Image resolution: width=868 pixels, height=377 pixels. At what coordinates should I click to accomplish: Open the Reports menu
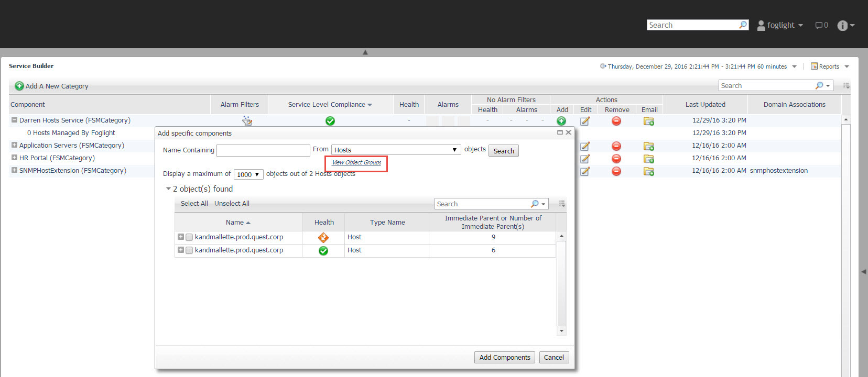point(830,66)
